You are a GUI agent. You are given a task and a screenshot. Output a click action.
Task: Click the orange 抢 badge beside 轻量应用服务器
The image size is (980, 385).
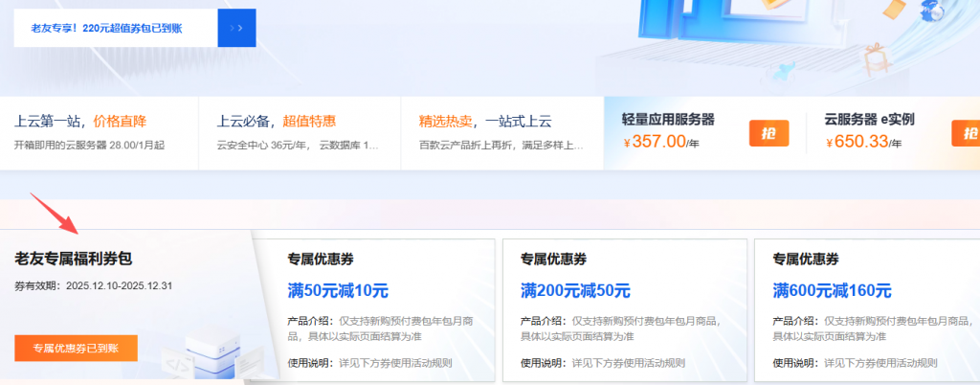point(762,133)
